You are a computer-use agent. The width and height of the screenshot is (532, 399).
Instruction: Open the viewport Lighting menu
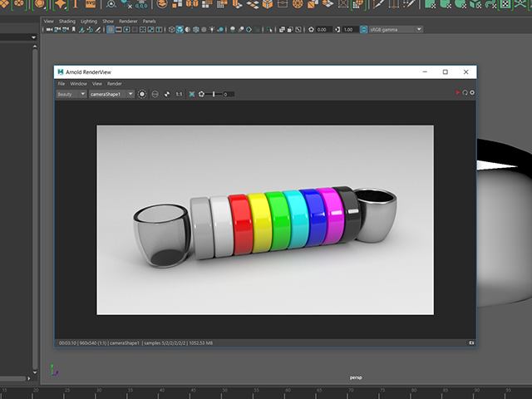point(89,21)
